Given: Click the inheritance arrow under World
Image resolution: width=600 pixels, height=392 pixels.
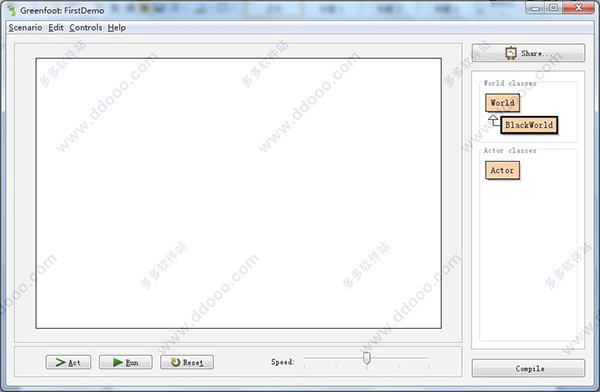Looking at the screenshot, I should click(494, 121).
